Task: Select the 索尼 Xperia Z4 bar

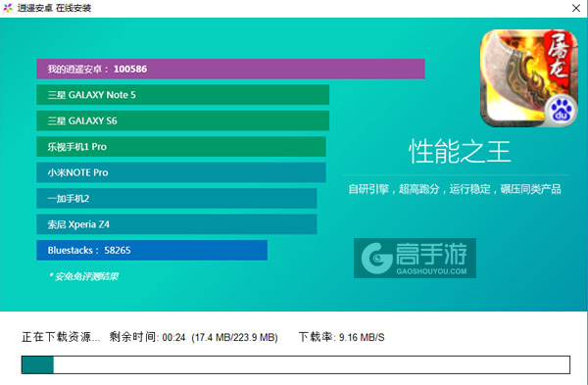Action: click(176, 224)
